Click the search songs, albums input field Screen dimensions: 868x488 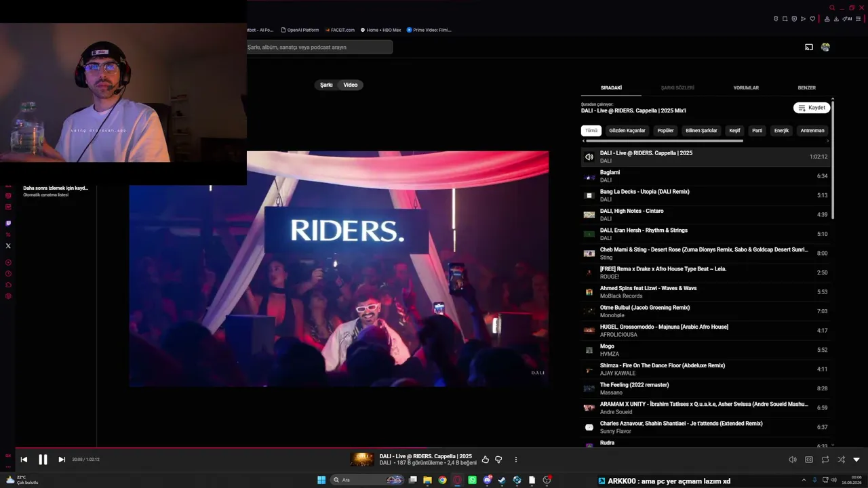coord(319,47)
